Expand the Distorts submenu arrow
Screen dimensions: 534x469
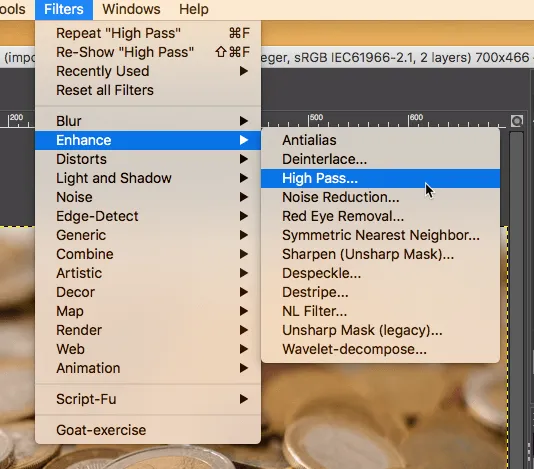pos(243,159)
